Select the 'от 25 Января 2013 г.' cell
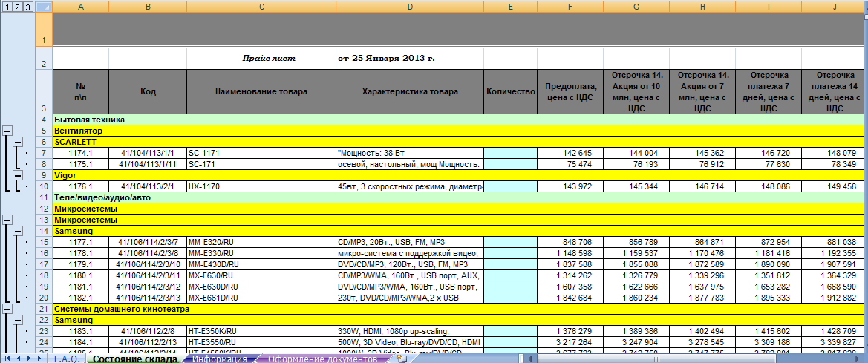868x363 pixels. tap(410, 58)
